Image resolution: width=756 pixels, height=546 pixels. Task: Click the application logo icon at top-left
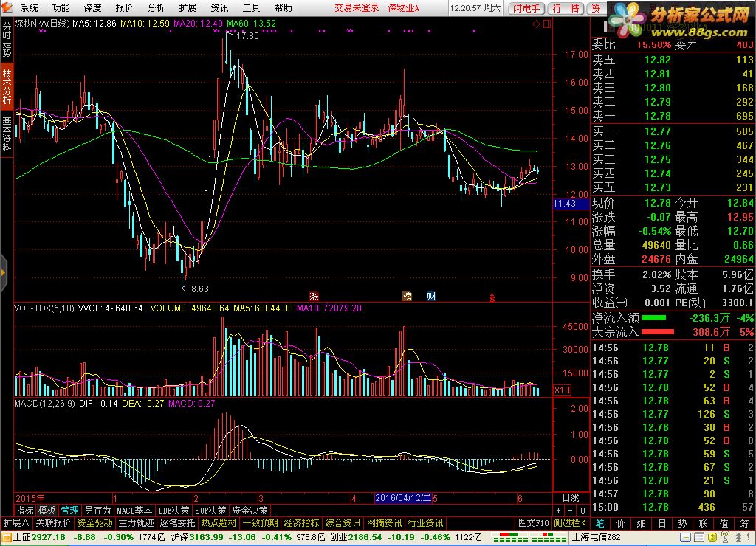(x=7, y=7)
